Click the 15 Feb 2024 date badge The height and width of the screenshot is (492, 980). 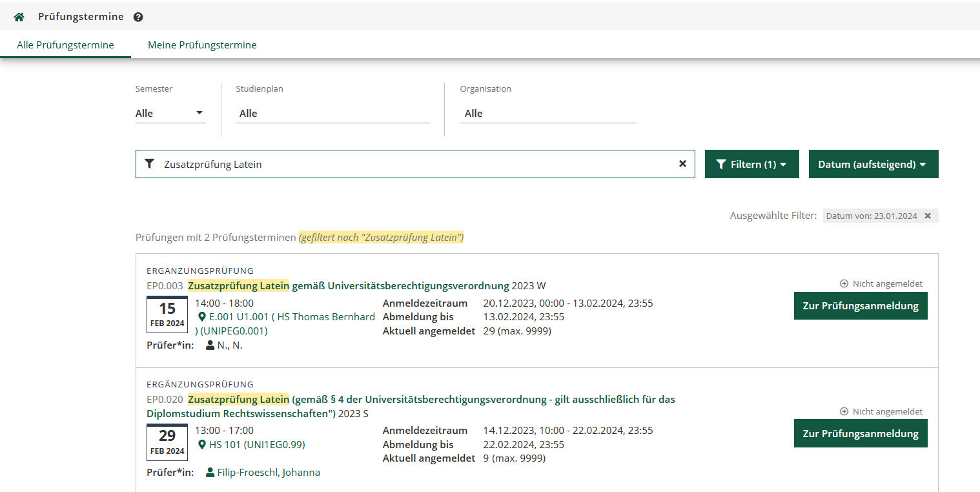167,314
